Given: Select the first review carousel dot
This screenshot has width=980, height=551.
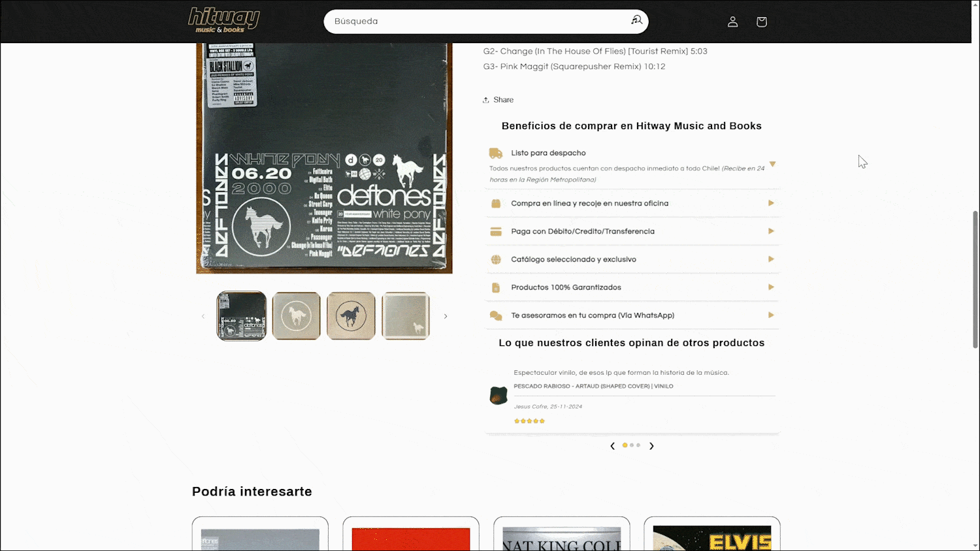Looking at the screenshot, I should [x=625, y=445].
